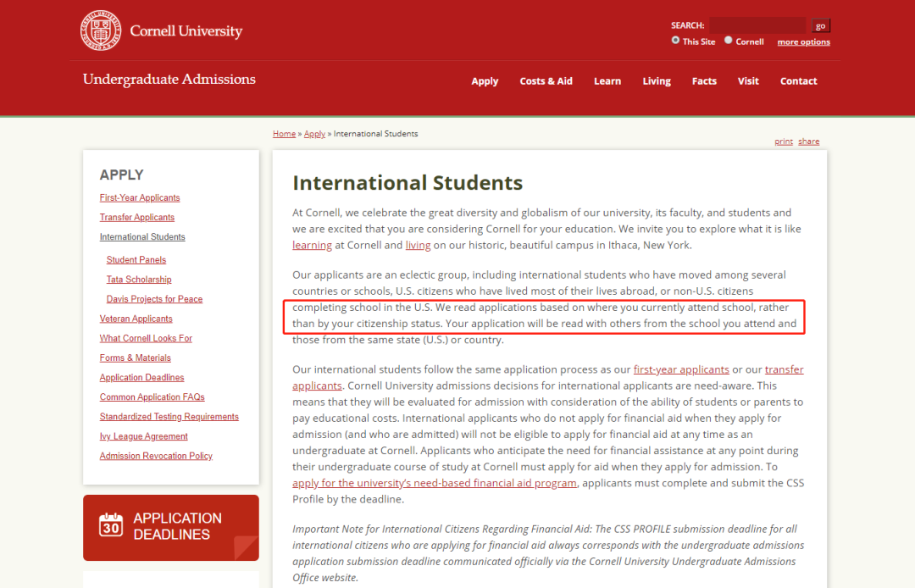The height and width of the screenshot is (588, 915).
Task: Open the Learn navigation menu
Action: pyautogui.click(x=607, y=81)
